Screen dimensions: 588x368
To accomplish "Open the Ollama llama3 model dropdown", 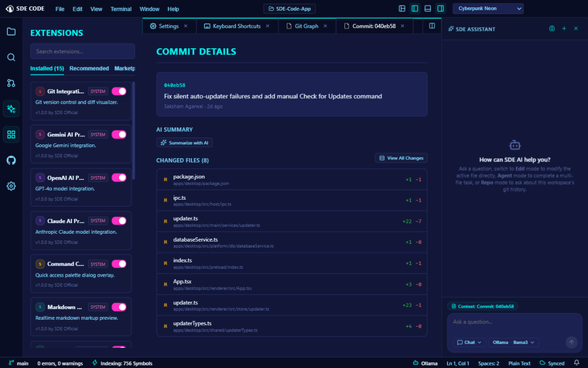I will tap(513, 342).
